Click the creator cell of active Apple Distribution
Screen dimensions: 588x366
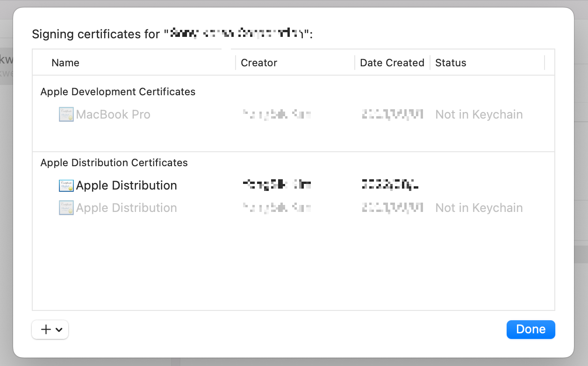tap(277, 185)
